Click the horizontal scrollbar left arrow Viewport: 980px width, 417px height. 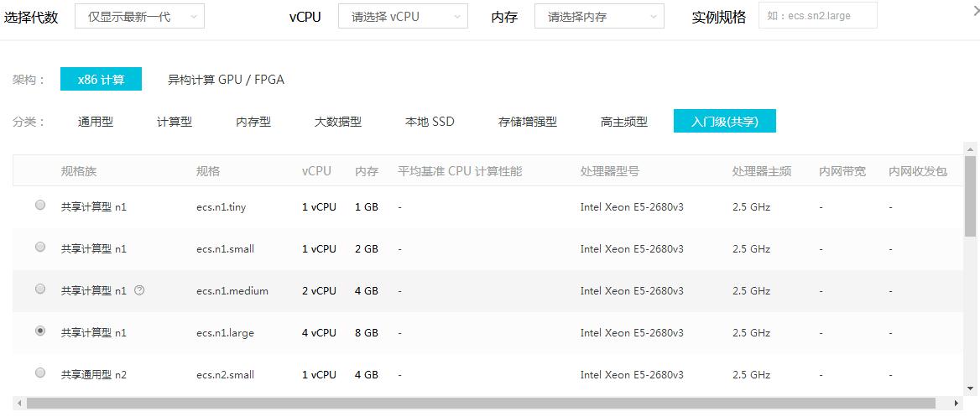pos(18,404)
